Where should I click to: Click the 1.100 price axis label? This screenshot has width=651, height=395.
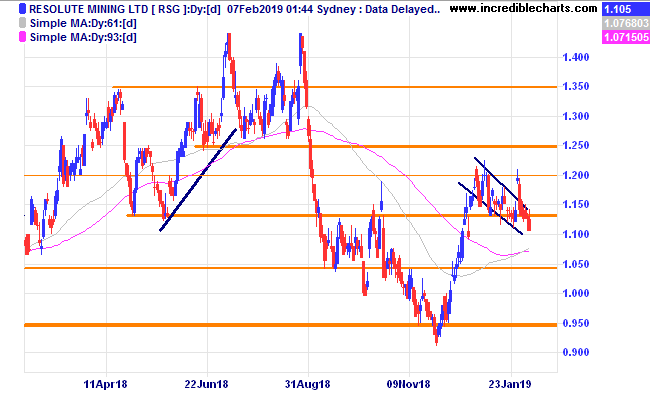click(x=575, y=234)
